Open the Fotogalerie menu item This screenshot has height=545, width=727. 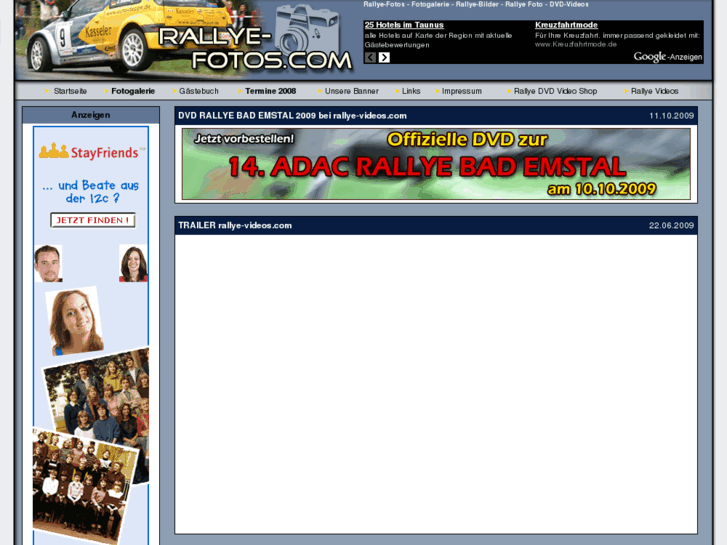133,91
